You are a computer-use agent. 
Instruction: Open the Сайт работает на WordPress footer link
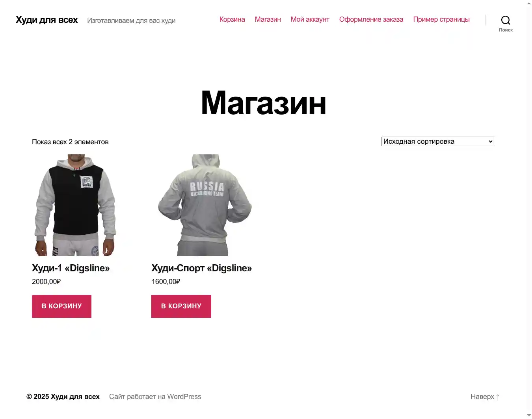click(155, 397)
